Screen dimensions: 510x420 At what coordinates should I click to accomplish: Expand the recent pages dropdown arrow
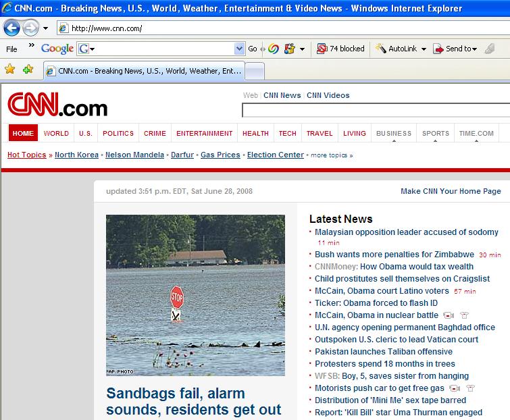point(45,28)
